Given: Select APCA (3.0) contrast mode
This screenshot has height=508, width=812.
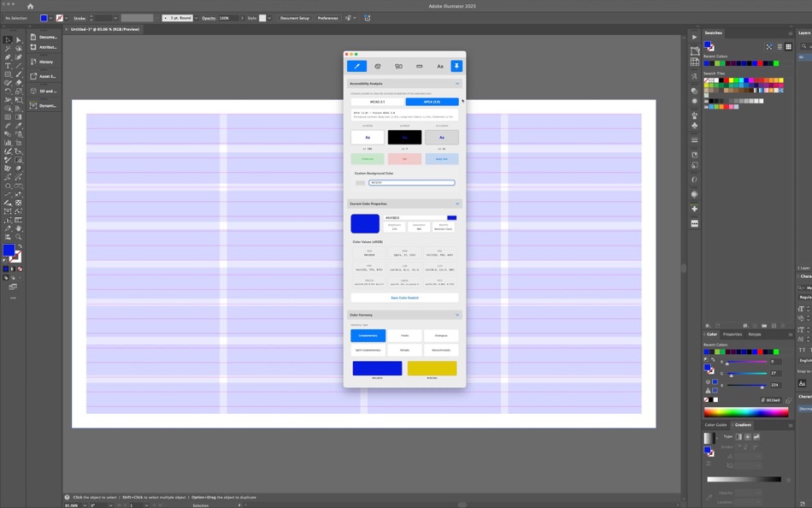Looking at the screenshot, I should tap(432, 102).
